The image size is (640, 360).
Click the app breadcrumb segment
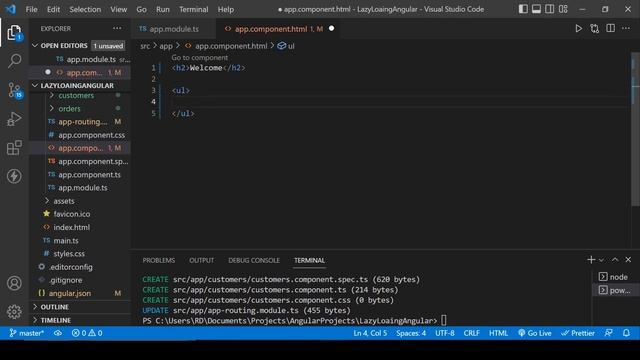pyautogui.click(x=166, y=46)
